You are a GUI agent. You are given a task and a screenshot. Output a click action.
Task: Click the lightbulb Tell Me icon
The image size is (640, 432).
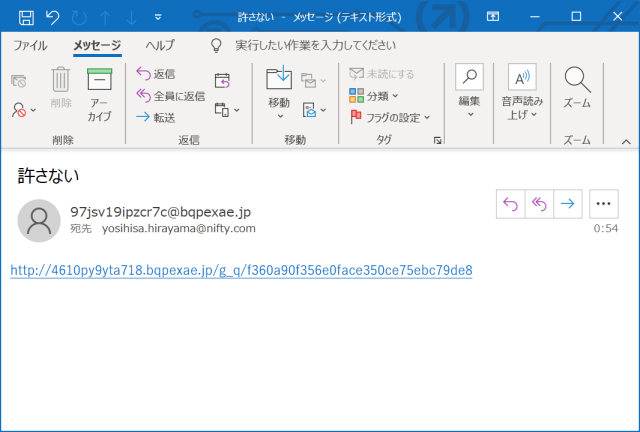(x=216, y=45)
